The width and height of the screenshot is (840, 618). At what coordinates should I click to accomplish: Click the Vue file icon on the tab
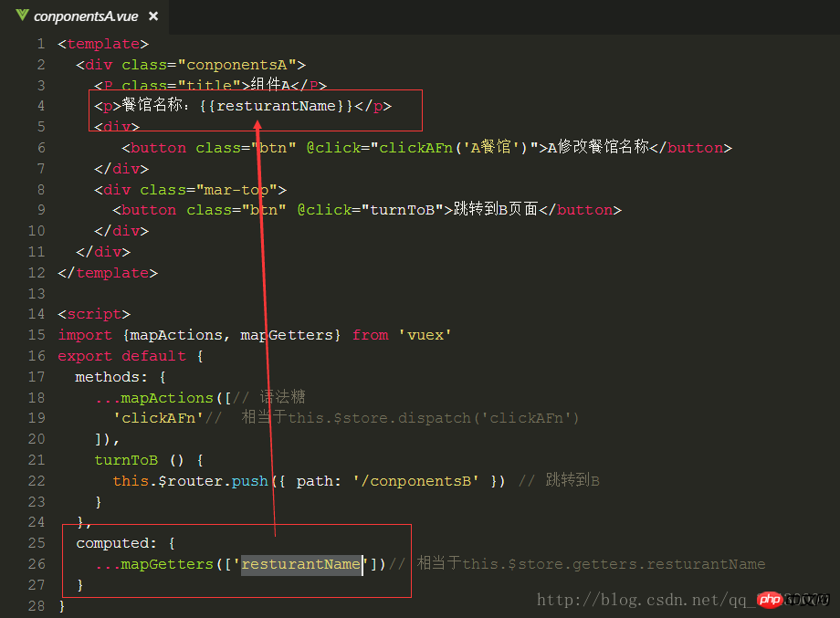point(22,15)
